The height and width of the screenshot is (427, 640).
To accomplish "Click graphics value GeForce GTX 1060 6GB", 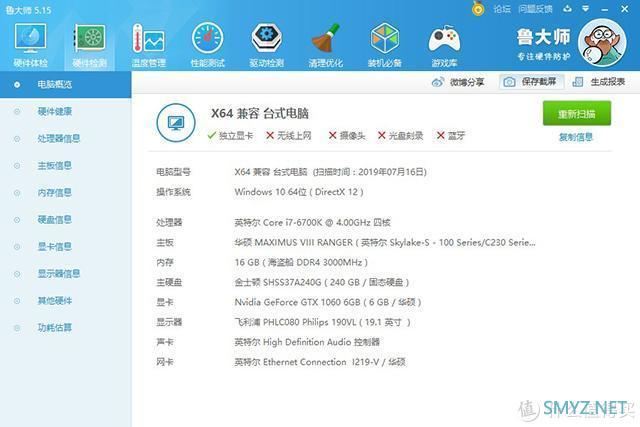I will [x=328, y=302].
